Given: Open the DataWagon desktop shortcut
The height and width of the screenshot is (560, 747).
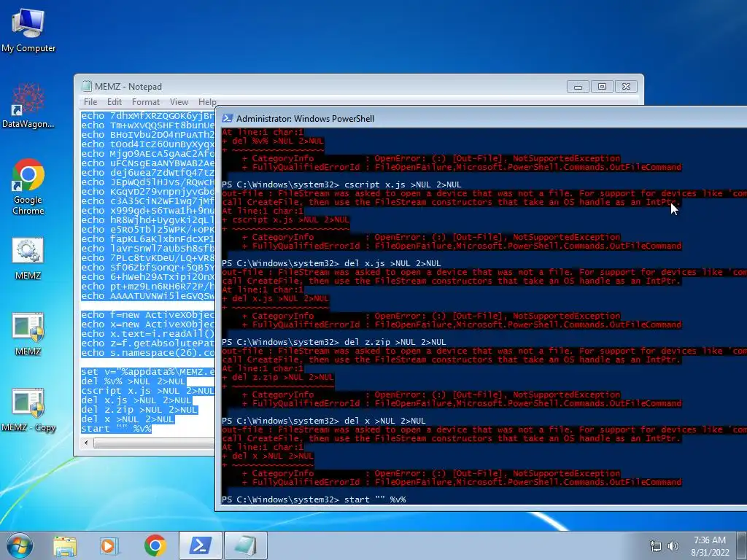Looking at the screenshot, I should pos(28,106).
